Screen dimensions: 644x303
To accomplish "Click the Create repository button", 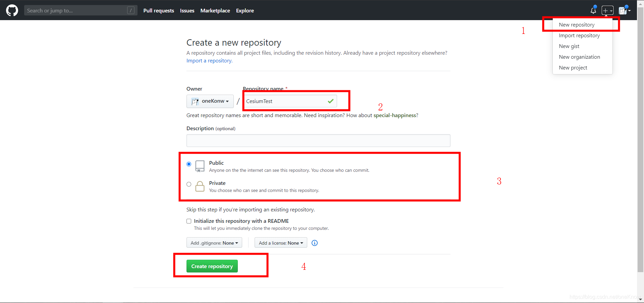I will tap(212, 266).
